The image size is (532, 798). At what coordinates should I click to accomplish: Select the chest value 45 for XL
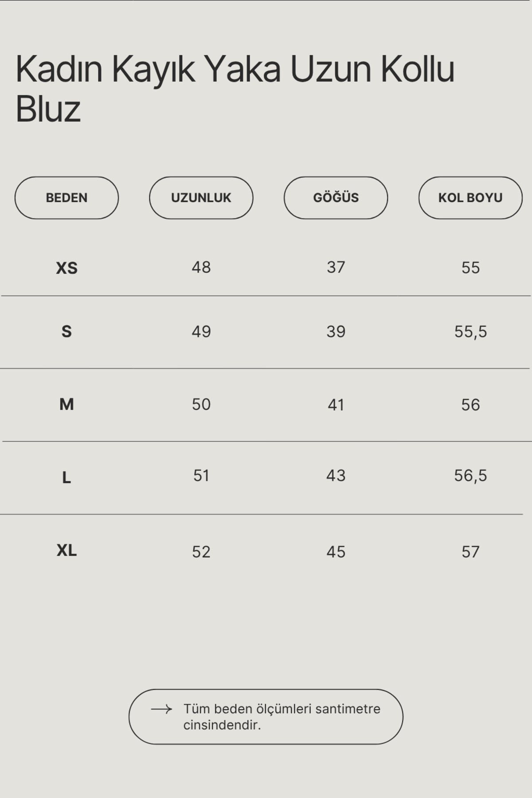tap(336, 552)
